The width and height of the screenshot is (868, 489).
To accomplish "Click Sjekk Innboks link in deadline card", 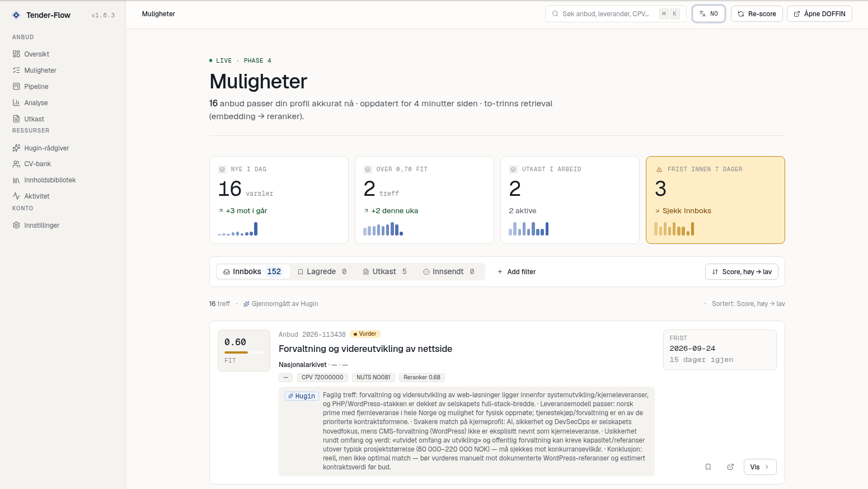I will tap(683, 211).
